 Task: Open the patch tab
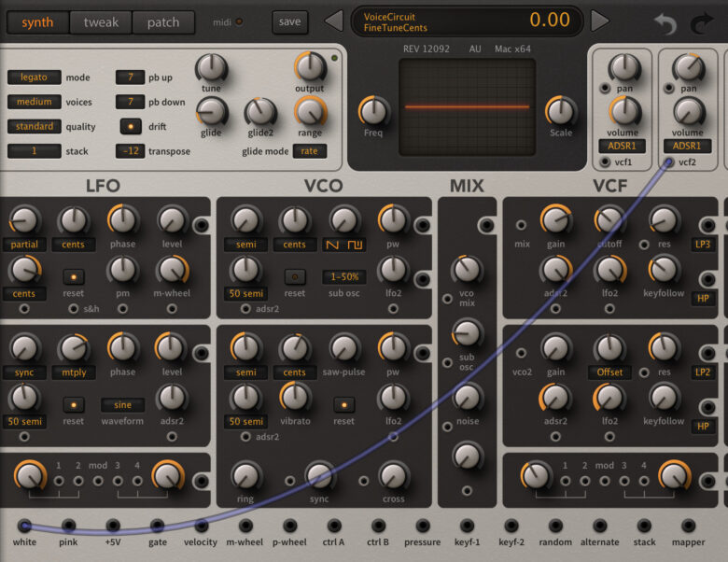(x=163, y=22)
